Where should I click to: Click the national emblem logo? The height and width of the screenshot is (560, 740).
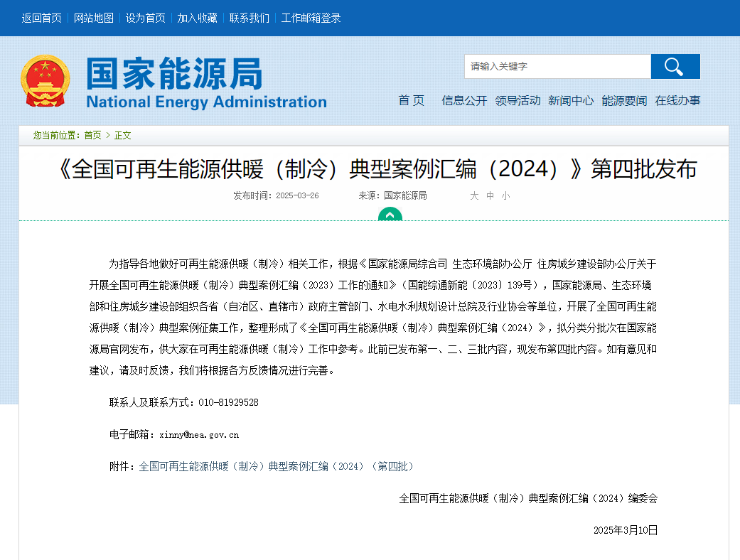pyautogui.click(x=45, y=81)
